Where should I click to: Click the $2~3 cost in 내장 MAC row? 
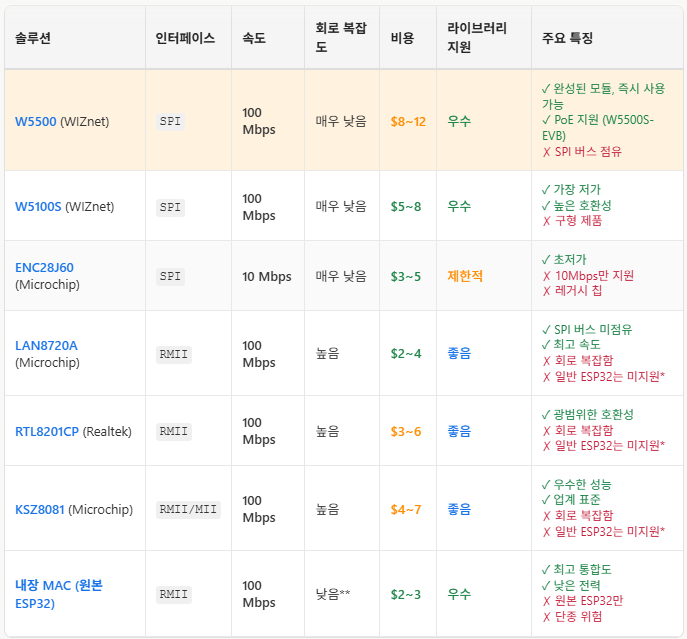tap(406, 594)
